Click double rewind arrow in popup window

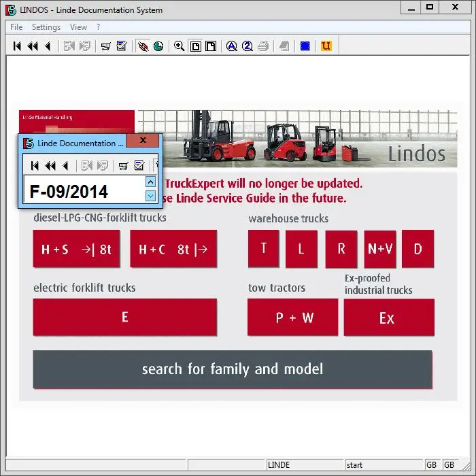[x=50, y=166]
